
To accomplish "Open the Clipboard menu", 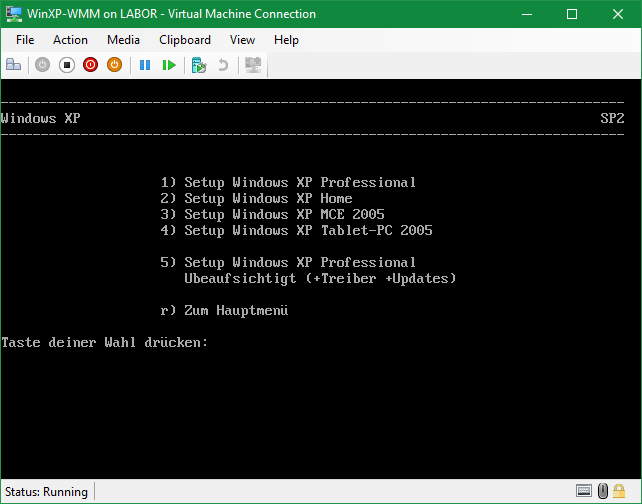I will tap(185, 40).
